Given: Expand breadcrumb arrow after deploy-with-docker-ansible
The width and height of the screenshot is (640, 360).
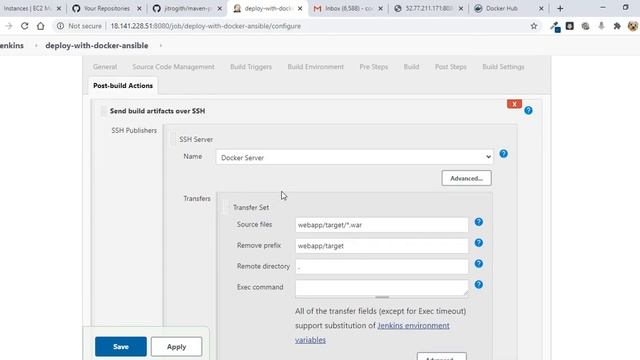Looking at the screenshot, I should pos(161,45).
